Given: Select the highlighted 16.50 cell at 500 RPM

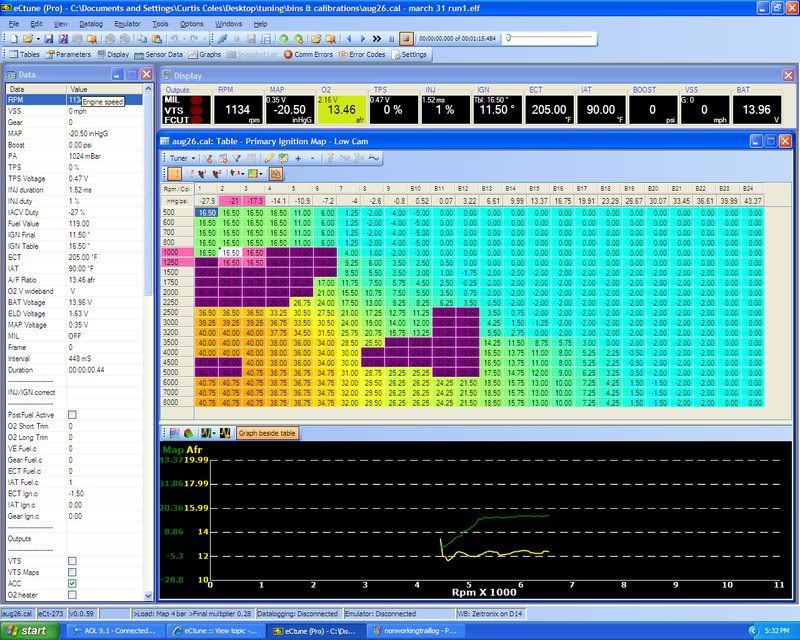Looking at the screenshot, I should [x=207, y=213].
